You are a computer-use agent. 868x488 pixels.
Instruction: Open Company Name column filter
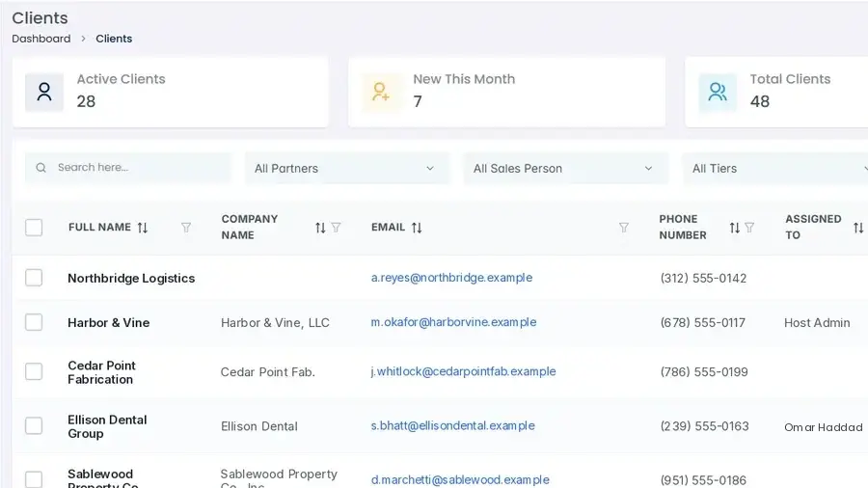(x=336, y=228)
